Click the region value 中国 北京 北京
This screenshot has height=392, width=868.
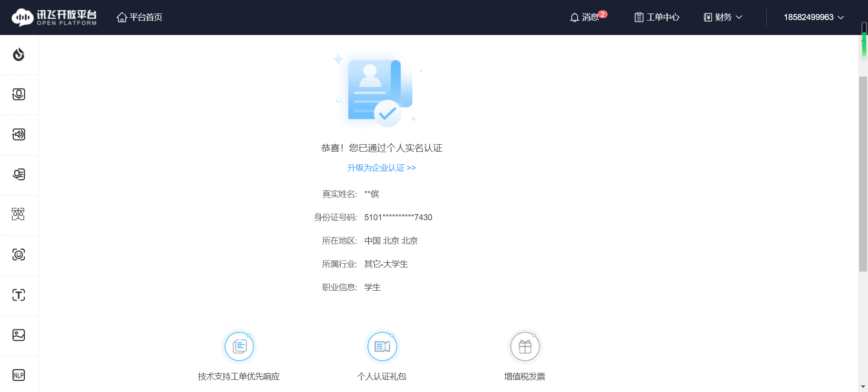pos(391,241)
